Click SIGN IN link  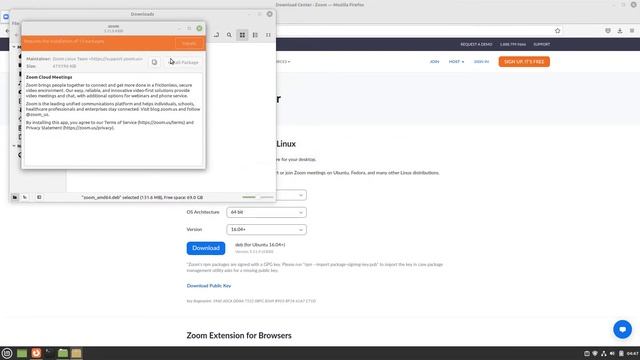[x=481, y=62]
